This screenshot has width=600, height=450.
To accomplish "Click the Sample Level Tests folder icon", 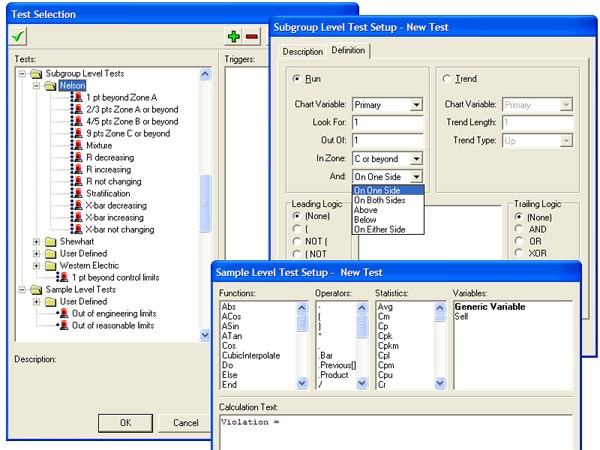I will pyautogui.click(x=37, y=289).
